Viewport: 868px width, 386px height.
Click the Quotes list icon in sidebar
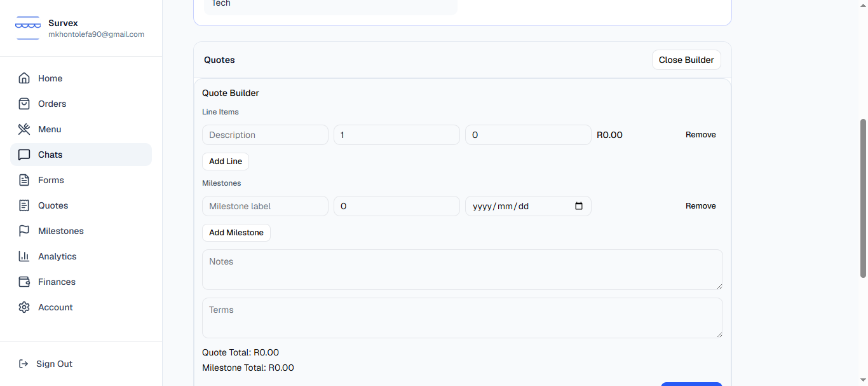click(24, 205)
